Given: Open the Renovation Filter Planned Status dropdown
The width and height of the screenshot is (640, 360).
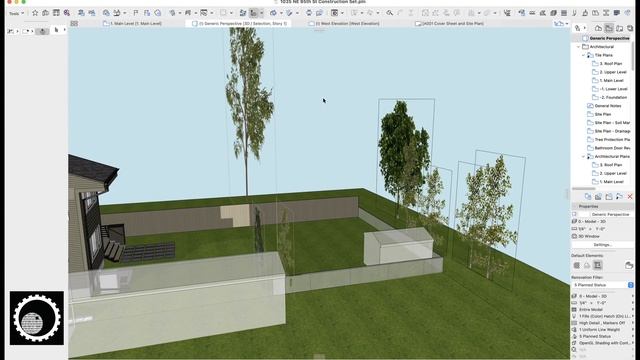Looking at the screenshot, I should coord(602,285).
